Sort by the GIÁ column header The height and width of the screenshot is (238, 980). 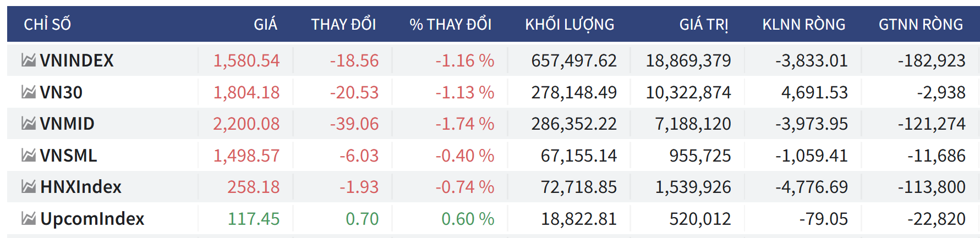[265, 25]
